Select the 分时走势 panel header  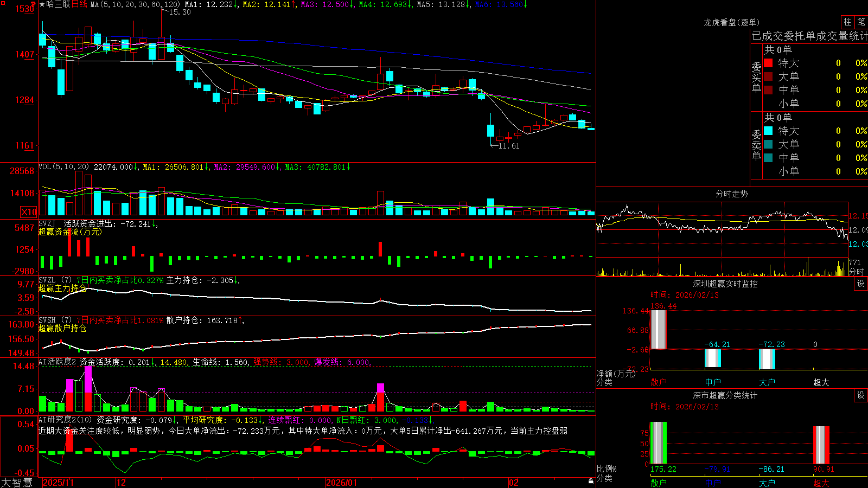click(x=731, y=194)
